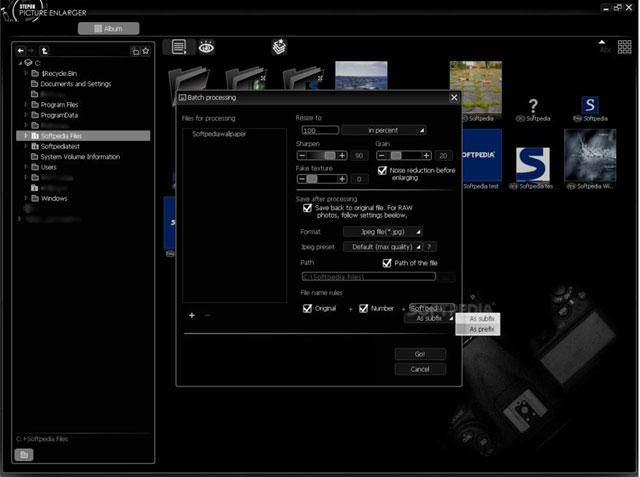
Task: Go back with the left arrow icon
Action: [22, 50]
